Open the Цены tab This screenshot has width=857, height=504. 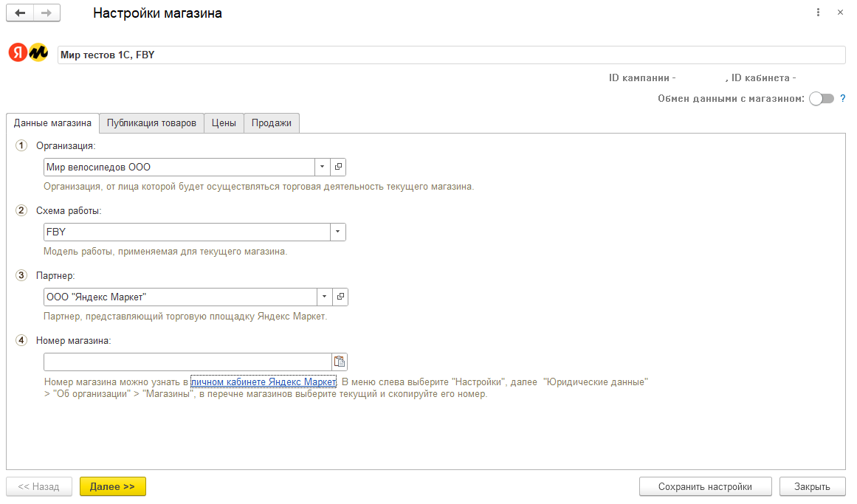tap(224, 123)
